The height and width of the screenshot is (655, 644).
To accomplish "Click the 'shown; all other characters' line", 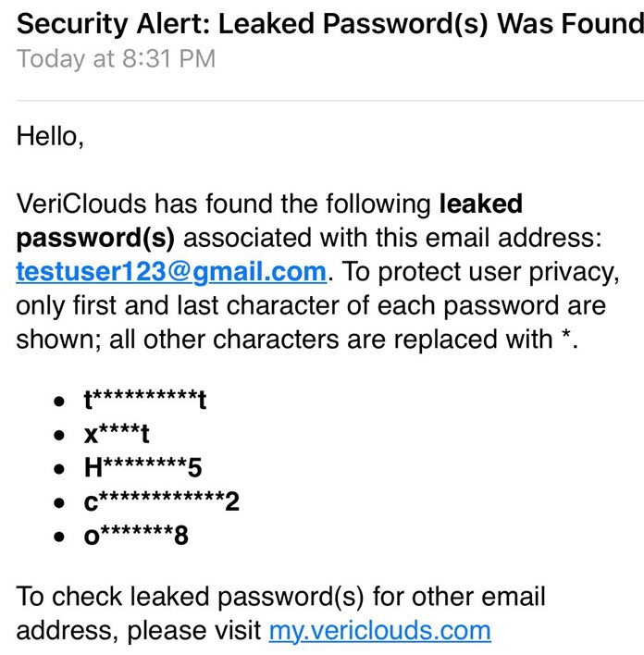I will click(297, 340).
